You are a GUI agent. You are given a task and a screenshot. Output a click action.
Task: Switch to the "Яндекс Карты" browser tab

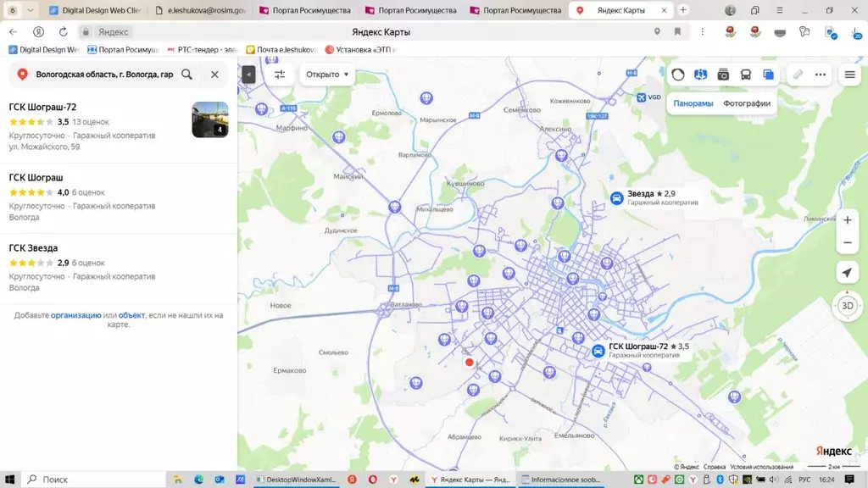[x=621, y=10]
